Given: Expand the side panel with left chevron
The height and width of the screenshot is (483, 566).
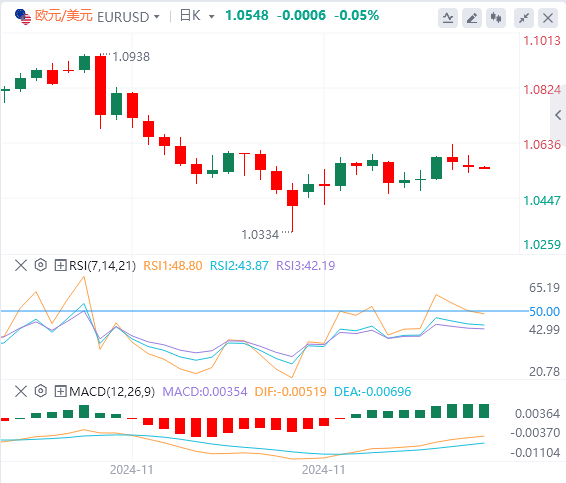Looking at the screenshot, I should (x=558, y=115).
